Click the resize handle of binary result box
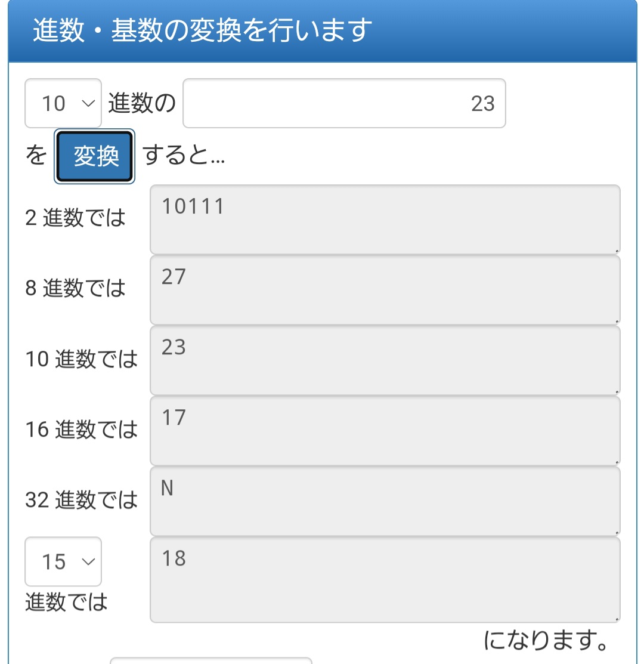This screenshot has width=644, height=664. [617, 251]
